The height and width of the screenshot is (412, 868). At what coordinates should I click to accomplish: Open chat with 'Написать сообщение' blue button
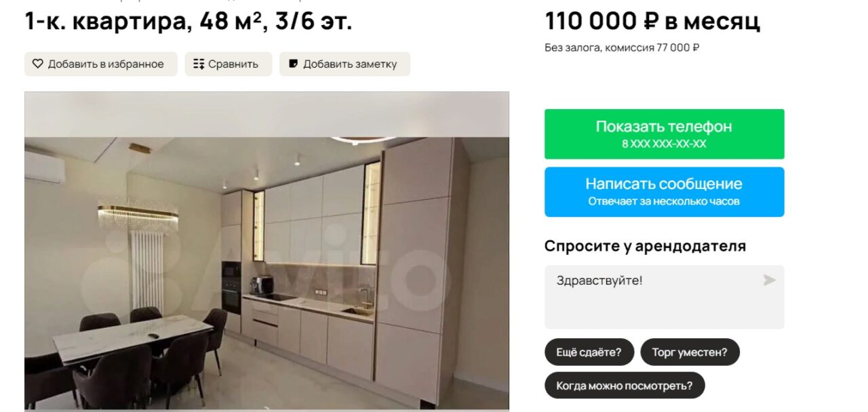[665, 192]
